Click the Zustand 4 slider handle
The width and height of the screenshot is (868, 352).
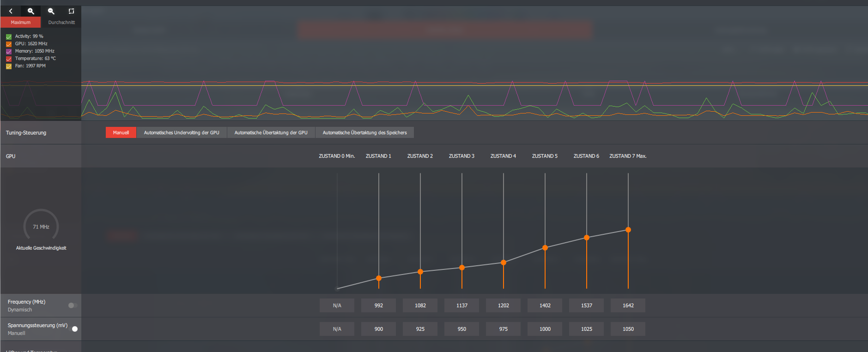[x=504, y=263]
